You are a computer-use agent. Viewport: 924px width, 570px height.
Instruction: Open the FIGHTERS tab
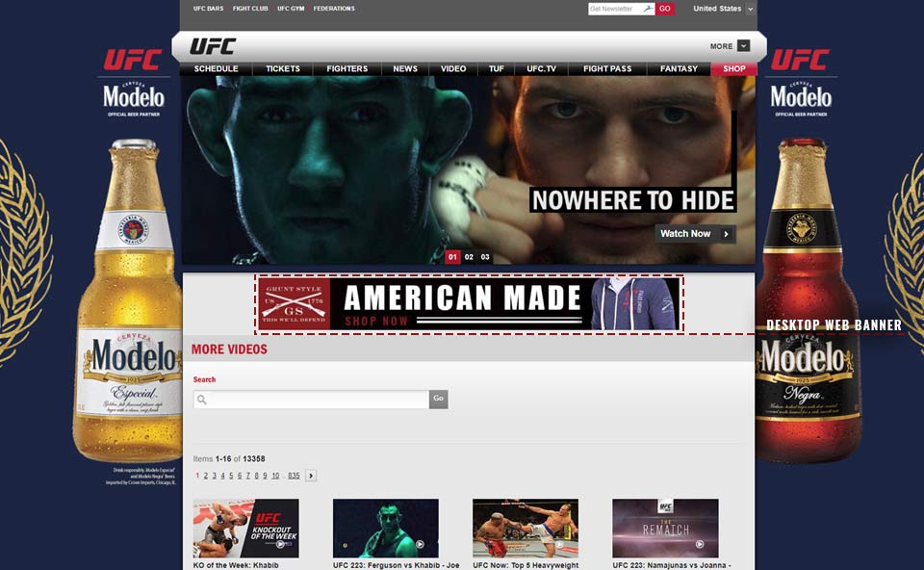click(346, 68)
